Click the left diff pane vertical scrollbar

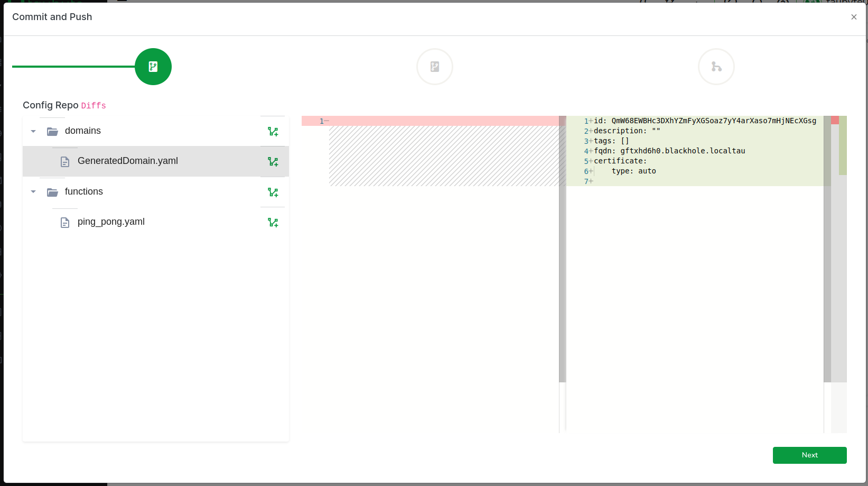562,249
